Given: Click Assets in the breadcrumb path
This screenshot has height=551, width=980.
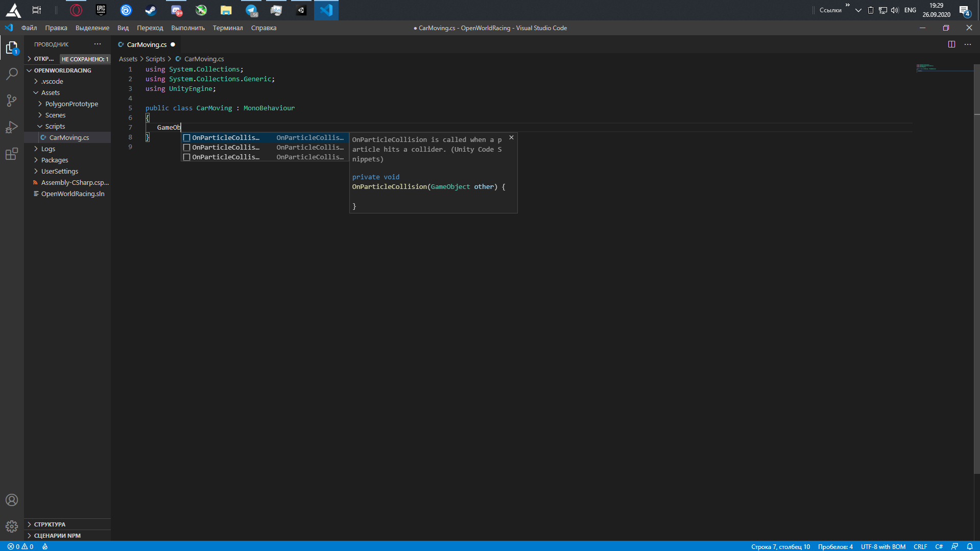Looking at the screenshot, I should [128, 59].
